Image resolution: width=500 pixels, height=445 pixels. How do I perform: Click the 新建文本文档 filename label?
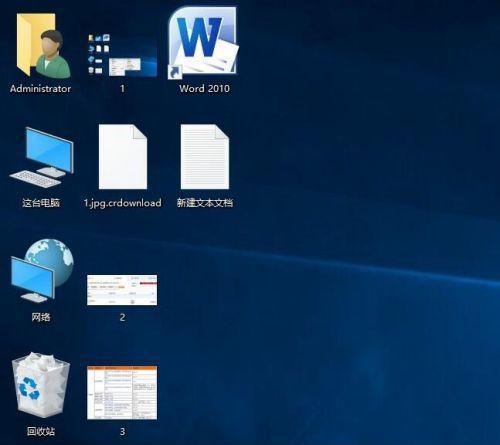205,203
